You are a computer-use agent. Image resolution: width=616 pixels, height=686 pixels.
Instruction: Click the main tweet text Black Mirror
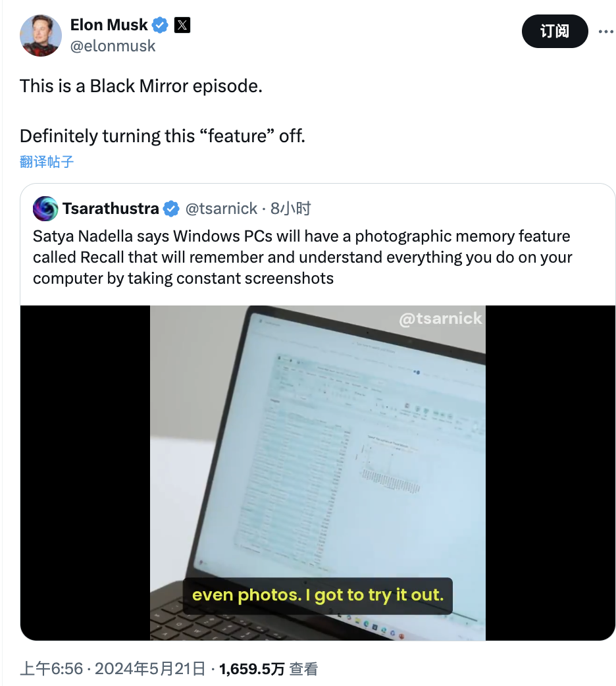click(141, 86)
